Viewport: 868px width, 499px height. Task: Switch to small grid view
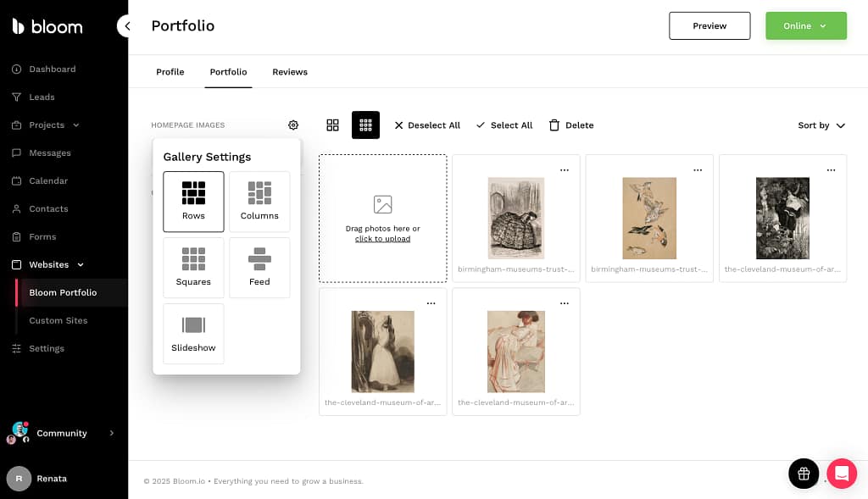365,125
